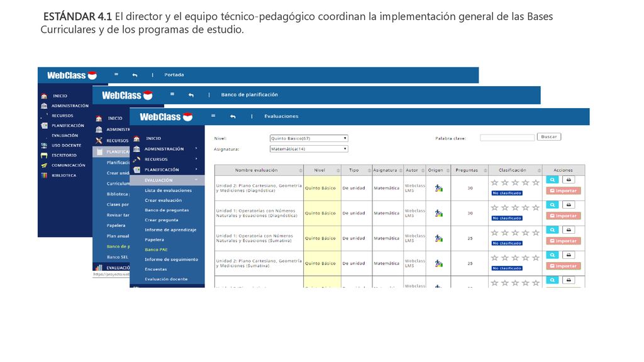The image size is (644, 362).
Task: Sort the table by Nombre evaluación column
Action: [x=258, y=170]
